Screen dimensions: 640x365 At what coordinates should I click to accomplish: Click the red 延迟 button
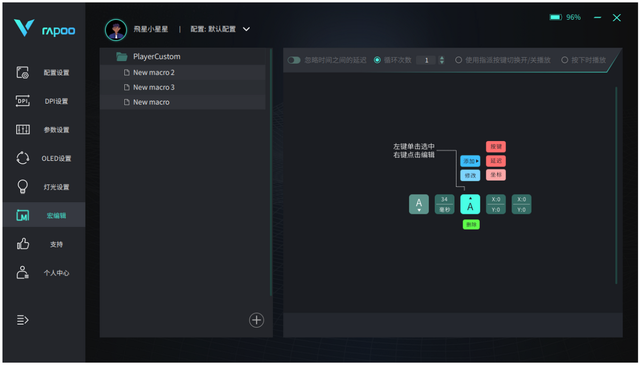click(x=496, y=161)
